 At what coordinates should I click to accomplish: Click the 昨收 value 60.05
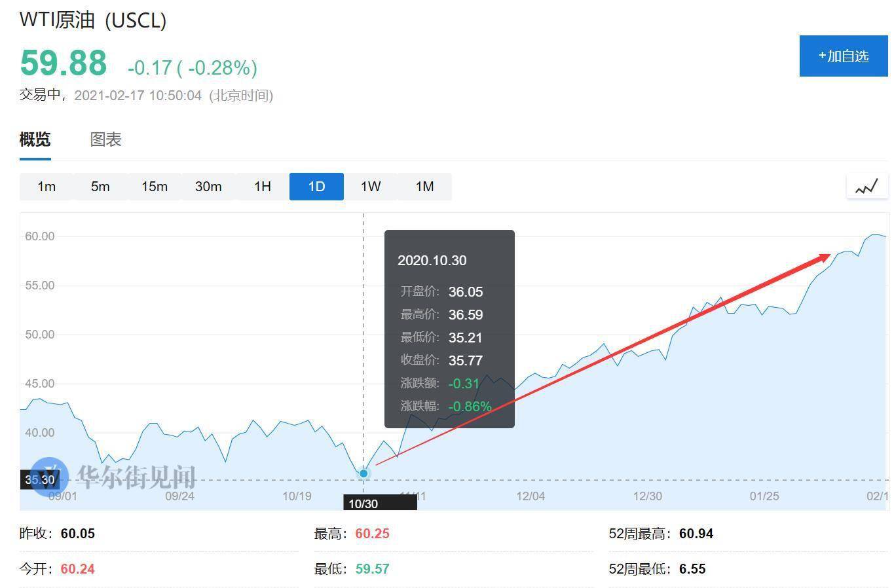point(78,534)
